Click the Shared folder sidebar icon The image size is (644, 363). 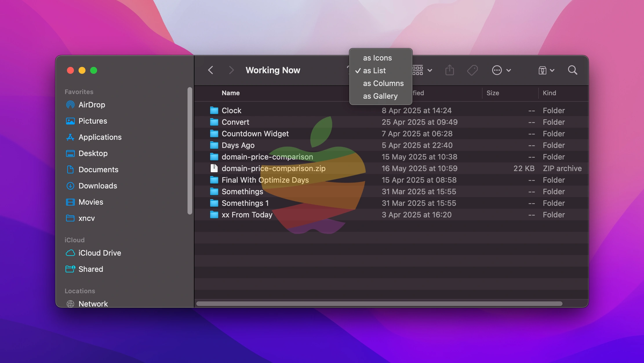click(x=70, y=269)
